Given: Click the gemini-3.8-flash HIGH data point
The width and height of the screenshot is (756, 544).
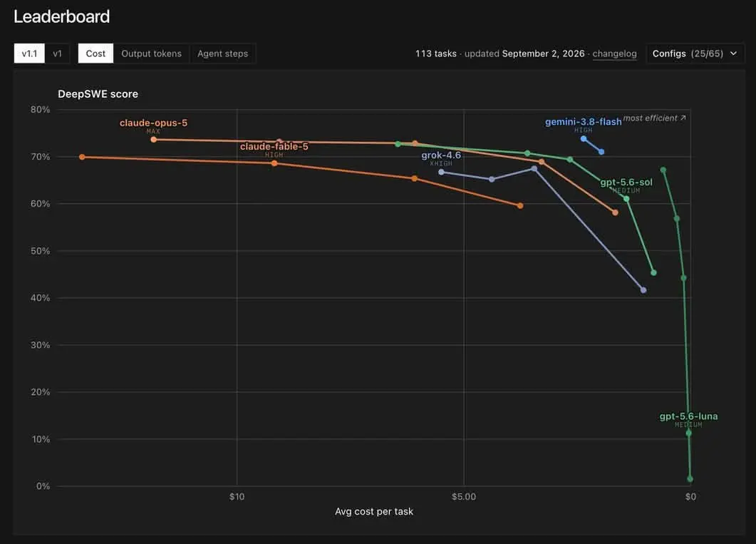Looking at the screenshot, I should coord(584,139).
